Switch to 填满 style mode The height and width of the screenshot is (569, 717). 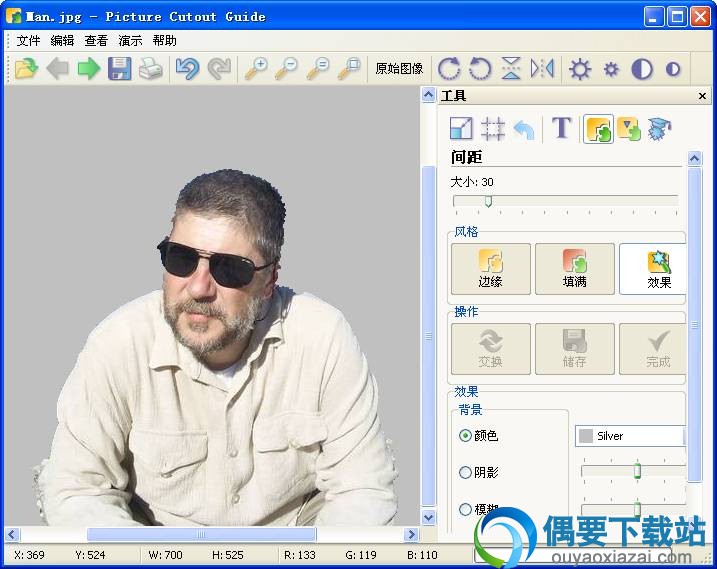click(575, 269)
